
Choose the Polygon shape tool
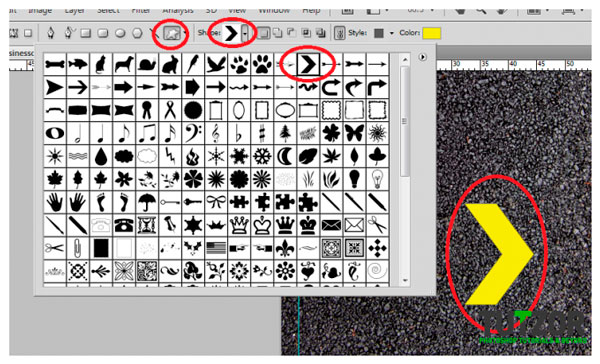click(137, 33)
